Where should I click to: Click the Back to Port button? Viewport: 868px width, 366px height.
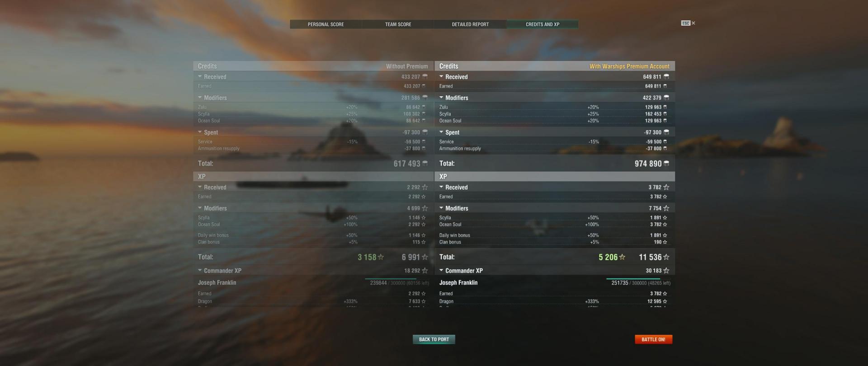click(x=434, y=339)
